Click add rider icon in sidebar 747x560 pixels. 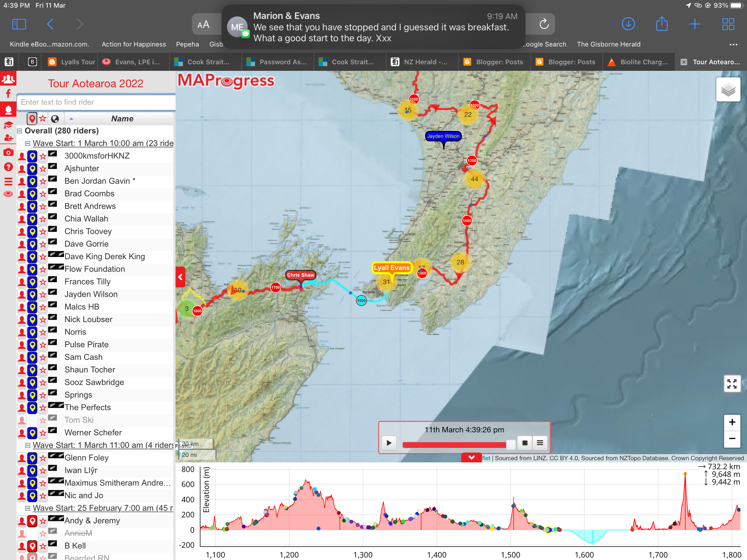point(8,138)
